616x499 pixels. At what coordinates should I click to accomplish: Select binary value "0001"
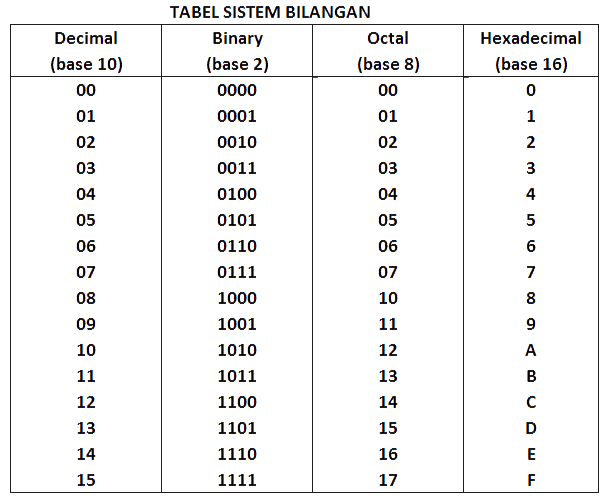(237, 116)
